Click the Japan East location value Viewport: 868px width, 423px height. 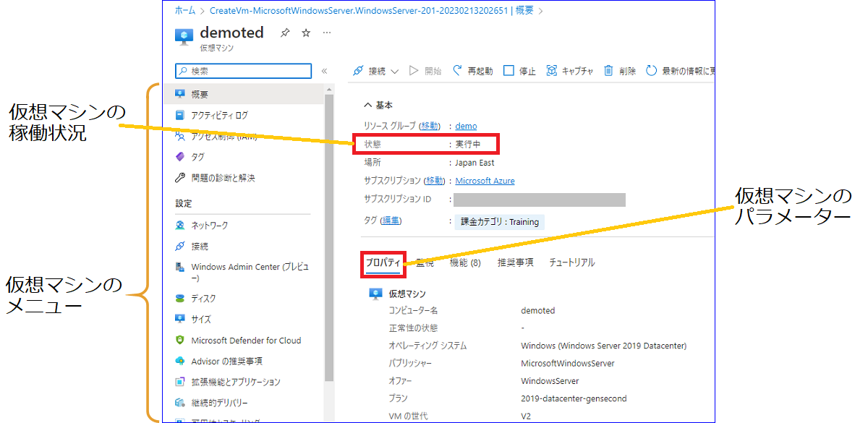tap(475, 163)
